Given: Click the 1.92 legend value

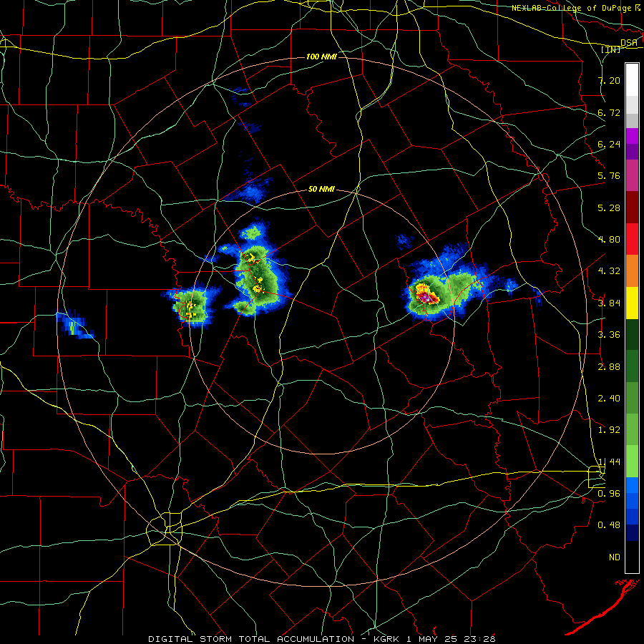Looking at the screenshot, I should click(609, 430).
